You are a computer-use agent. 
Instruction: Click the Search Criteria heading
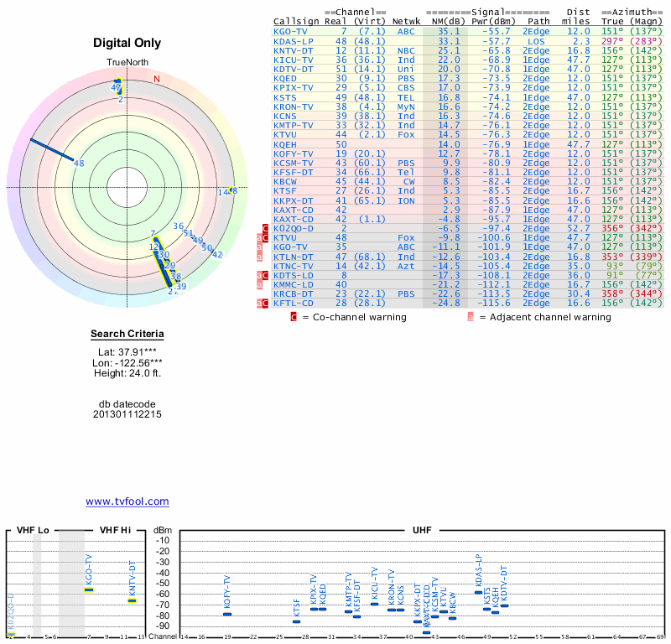coord(127,335)
